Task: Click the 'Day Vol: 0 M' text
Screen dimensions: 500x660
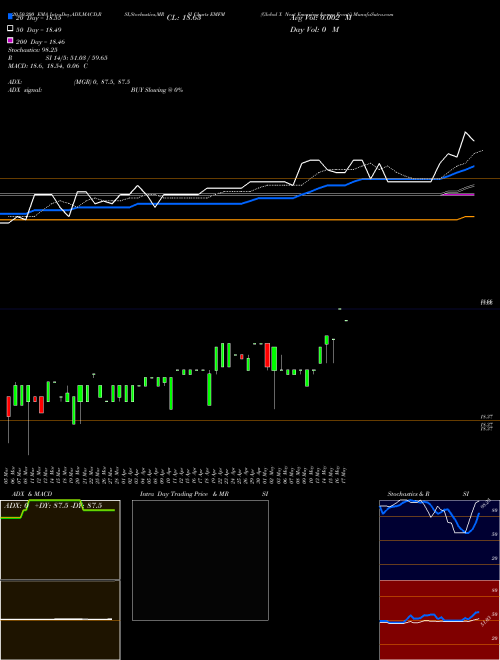Action: [x=314, y=30]
